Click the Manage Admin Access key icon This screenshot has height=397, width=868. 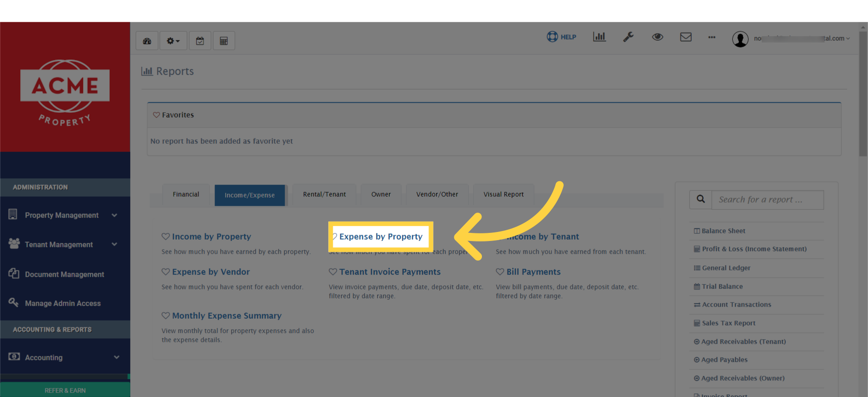(14, 302)
